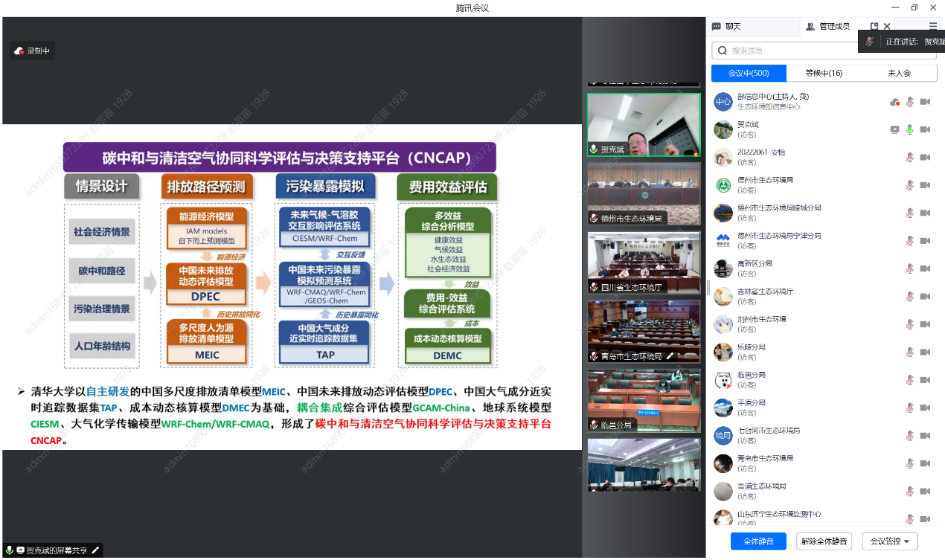Click the cloud recording icon for 部信息中心
This screenshot has width=945, height=560.
point(894,102)
